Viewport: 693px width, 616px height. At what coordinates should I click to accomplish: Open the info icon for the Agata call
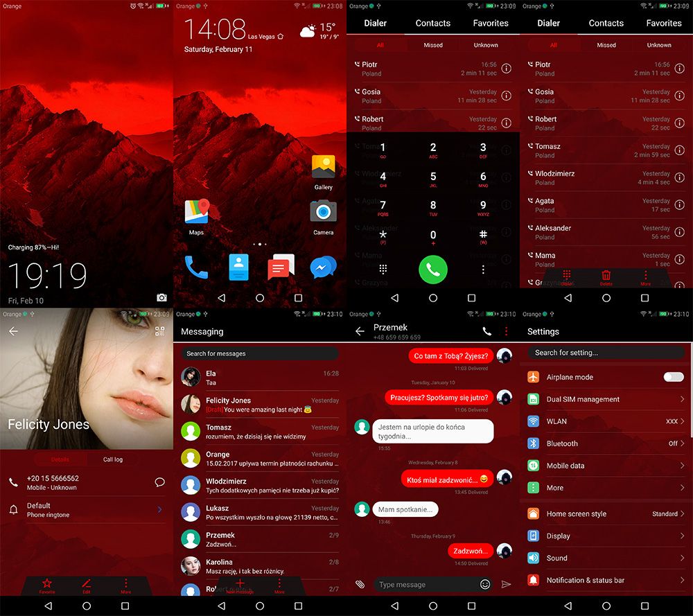click(679, 204)
